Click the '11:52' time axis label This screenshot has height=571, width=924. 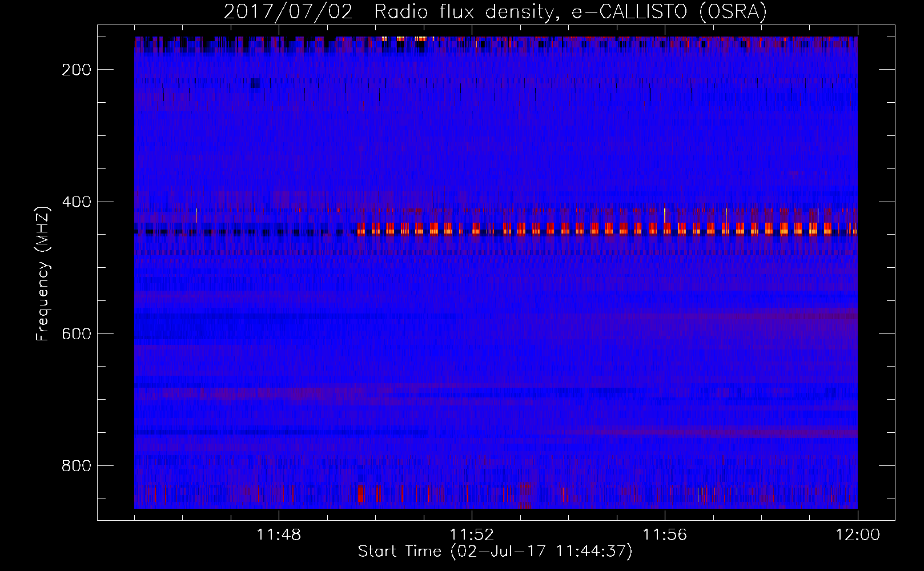click(x=472, y=534)
